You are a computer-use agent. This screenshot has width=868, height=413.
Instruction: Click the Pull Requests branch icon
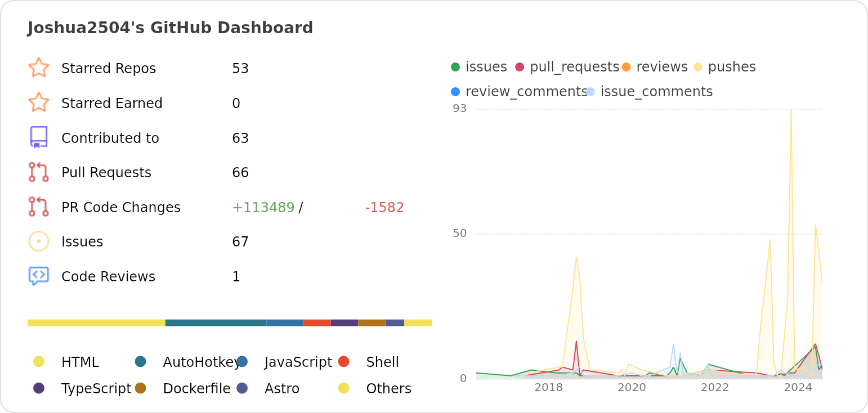tap(39, 172)
